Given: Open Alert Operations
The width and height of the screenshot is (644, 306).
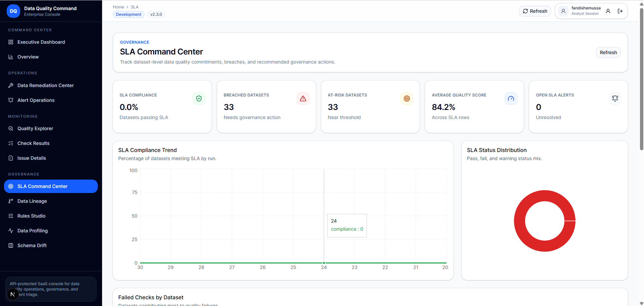Looking at the screenshot, I should (x=51, y=100).
